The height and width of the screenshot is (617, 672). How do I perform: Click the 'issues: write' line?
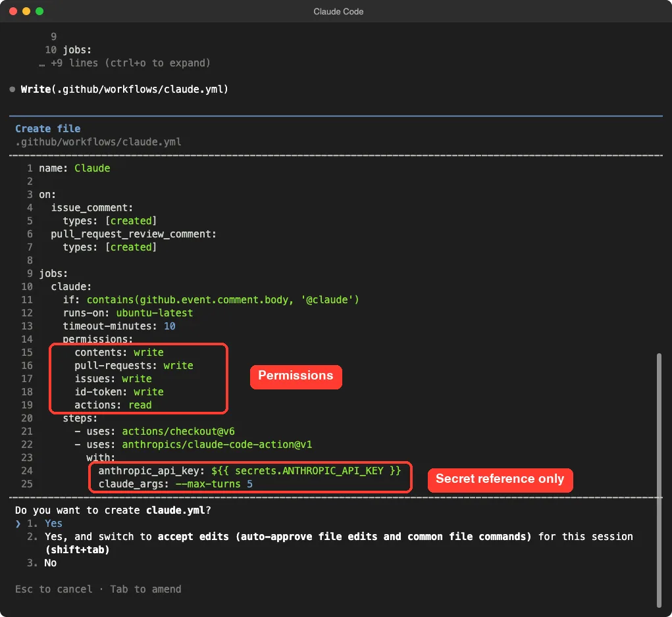(x=113, y=378)
